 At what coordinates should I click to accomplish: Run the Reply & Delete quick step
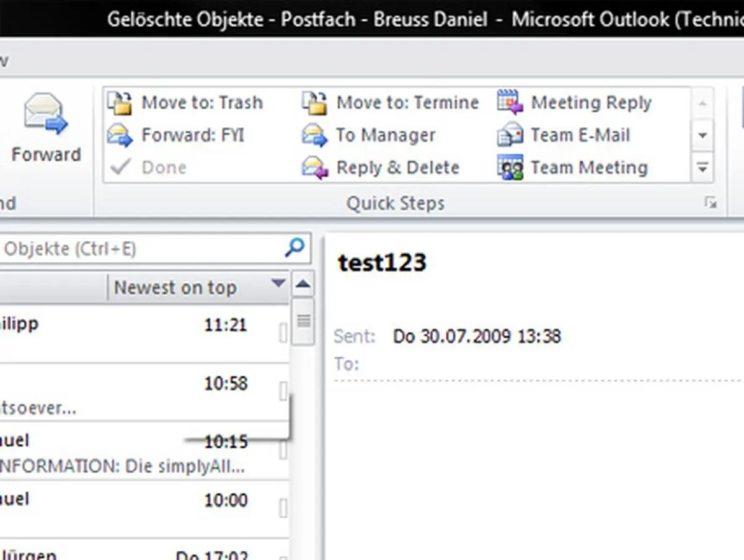(x=397, y=167)
